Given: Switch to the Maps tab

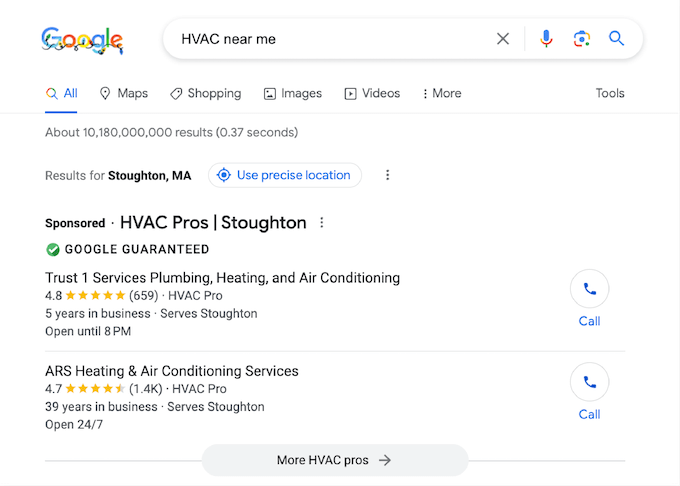Looking at the screenshot, I should (x=123, y=93).
